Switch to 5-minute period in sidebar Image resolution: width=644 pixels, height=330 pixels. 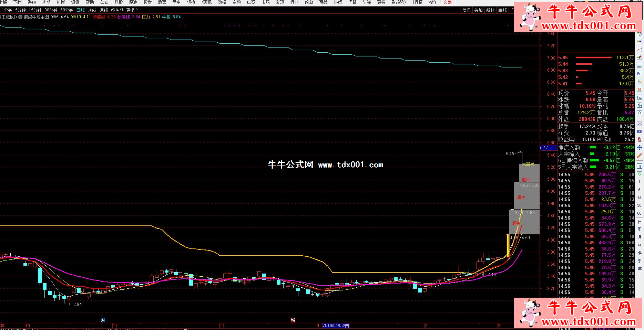639,190
